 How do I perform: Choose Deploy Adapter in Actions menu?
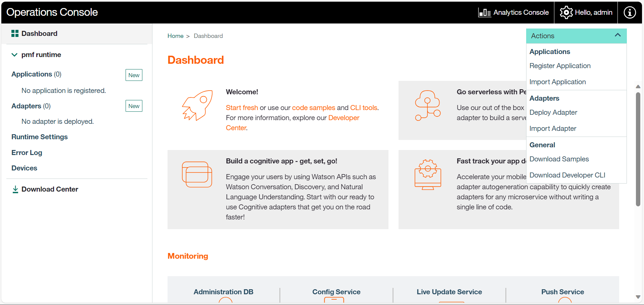[553, 112]
